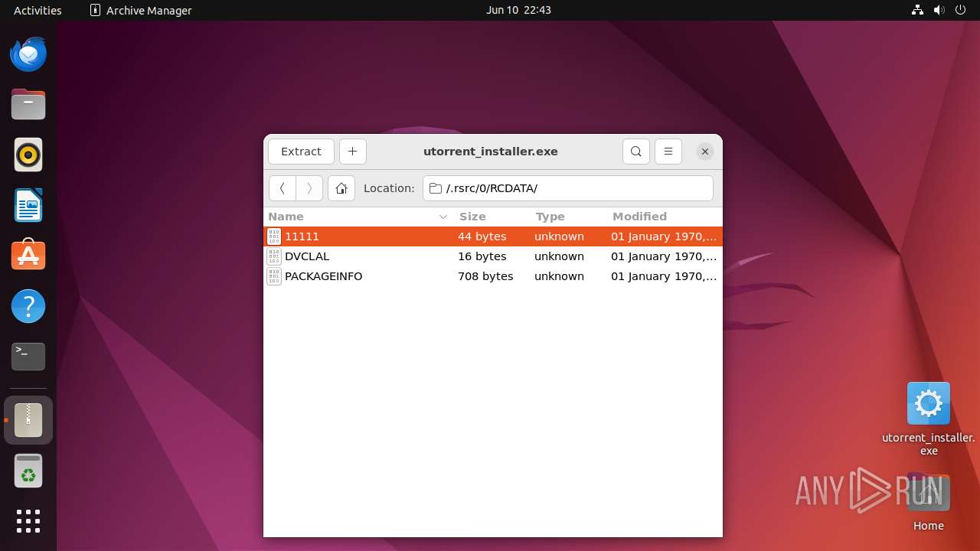Click the 708 bytes size cell
Screen dimensions: 980x551
tap(485, 276)
